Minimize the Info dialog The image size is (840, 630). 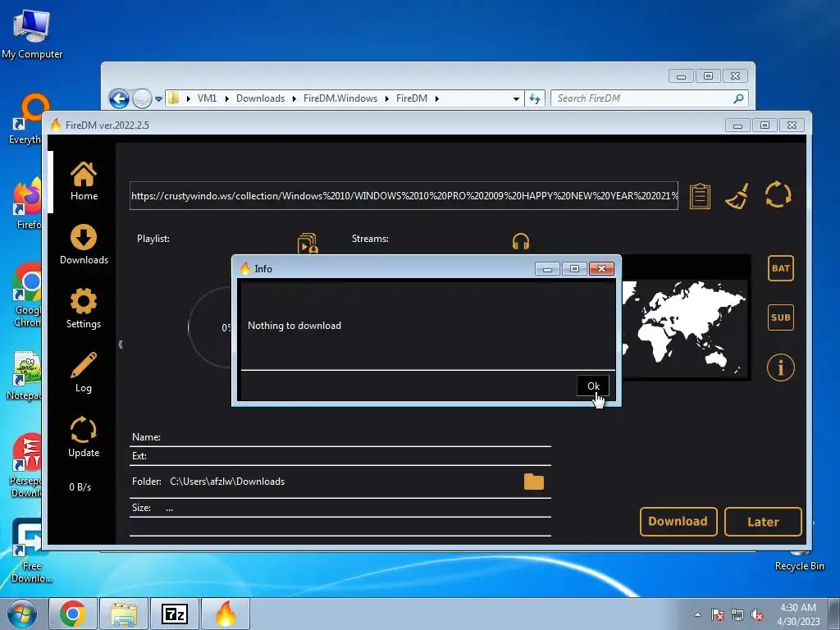[547, 268]
